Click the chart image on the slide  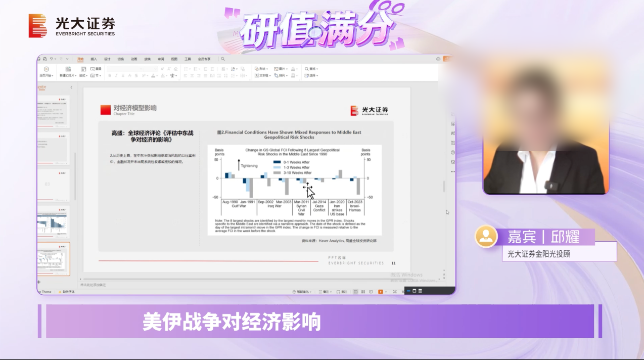pyautogui.click(x=294, y=190)
